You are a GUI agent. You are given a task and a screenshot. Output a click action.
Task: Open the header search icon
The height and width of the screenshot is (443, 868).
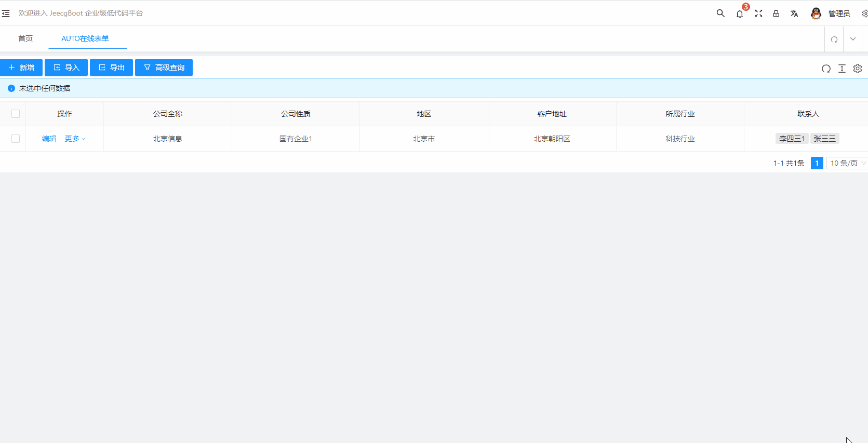(720, 14)
